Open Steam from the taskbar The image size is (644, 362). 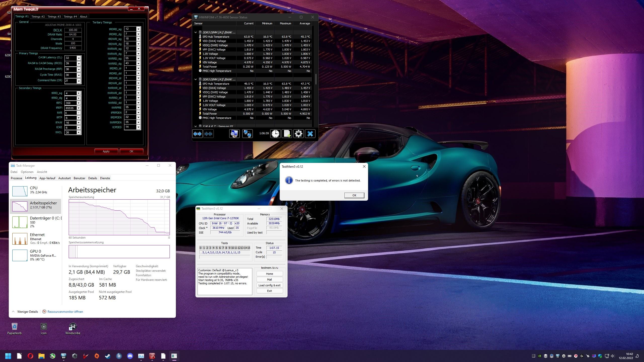click(x=108, y=356)
